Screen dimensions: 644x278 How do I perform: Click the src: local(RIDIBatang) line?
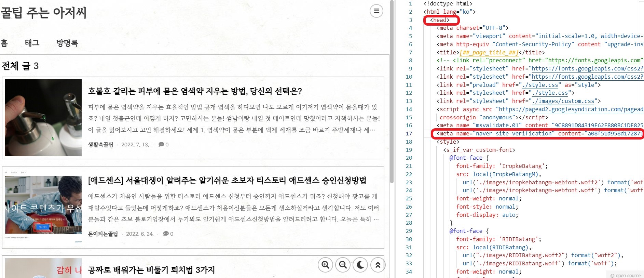coord(494,248)
